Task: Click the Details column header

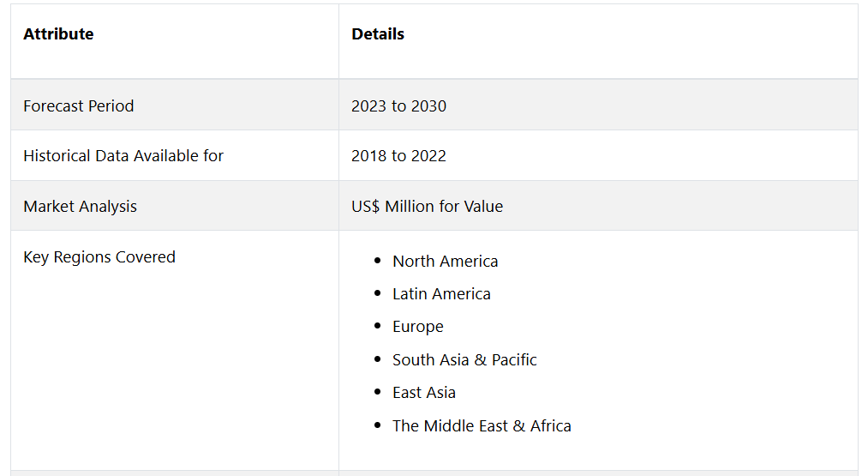Action: [378, 34]
